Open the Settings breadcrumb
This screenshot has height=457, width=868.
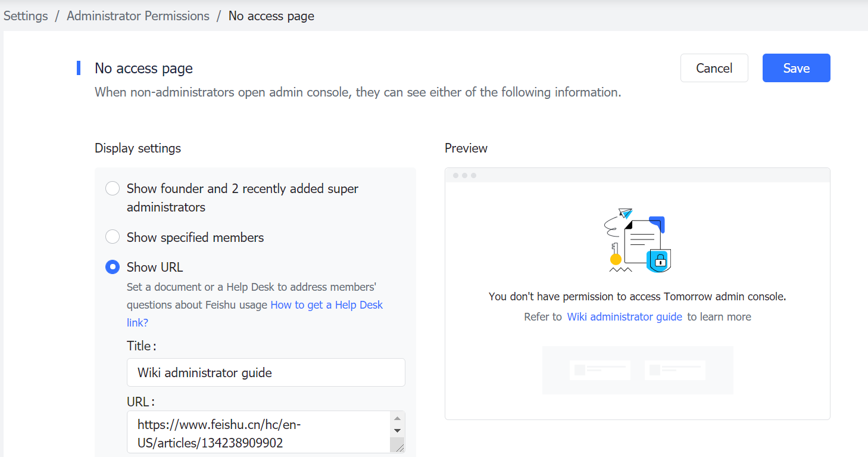click(26, 15)
